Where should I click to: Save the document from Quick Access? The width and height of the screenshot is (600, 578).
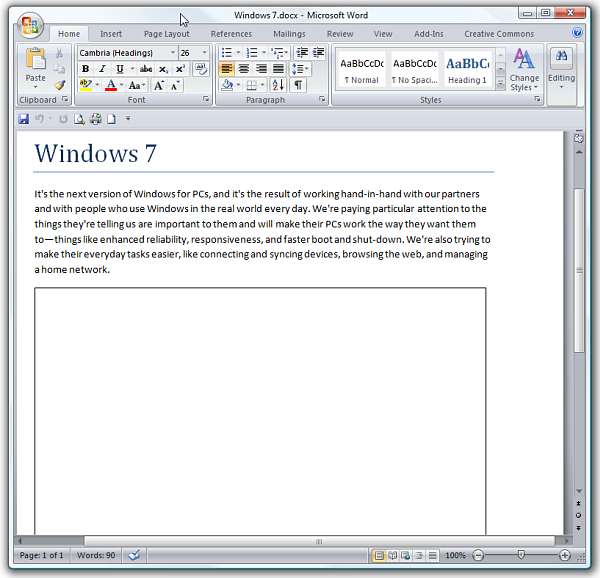click(24, 119)
